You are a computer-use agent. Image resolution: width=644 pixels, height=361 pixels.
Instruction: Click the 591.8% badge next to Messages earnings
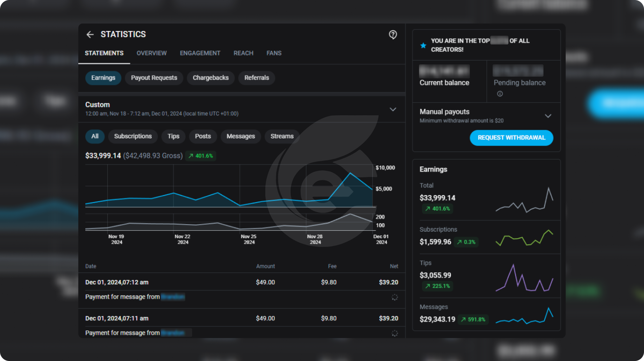(473, 319)
